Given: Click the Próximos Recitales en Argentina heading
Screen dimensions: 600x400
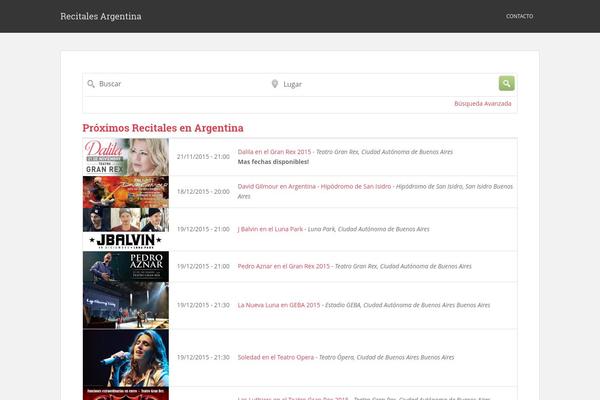Looking at the screenshot, I should coord(163,128).
